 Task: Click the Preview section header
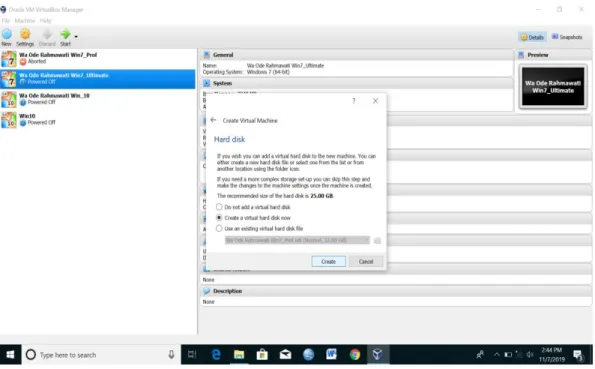pyautogui.click(x=553, y=55)
